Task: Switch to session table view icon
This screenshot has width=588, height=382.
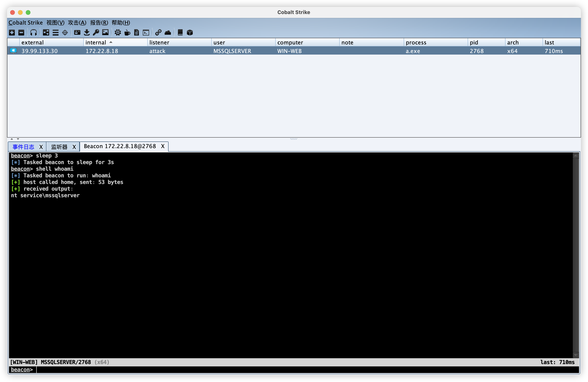Action: pos(56,33)
